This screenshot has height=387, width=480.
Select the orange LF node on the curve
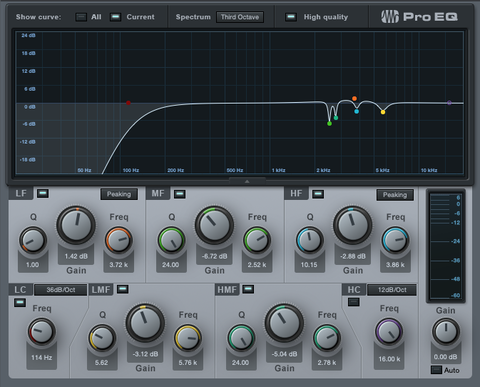click(x=354, y=99)
